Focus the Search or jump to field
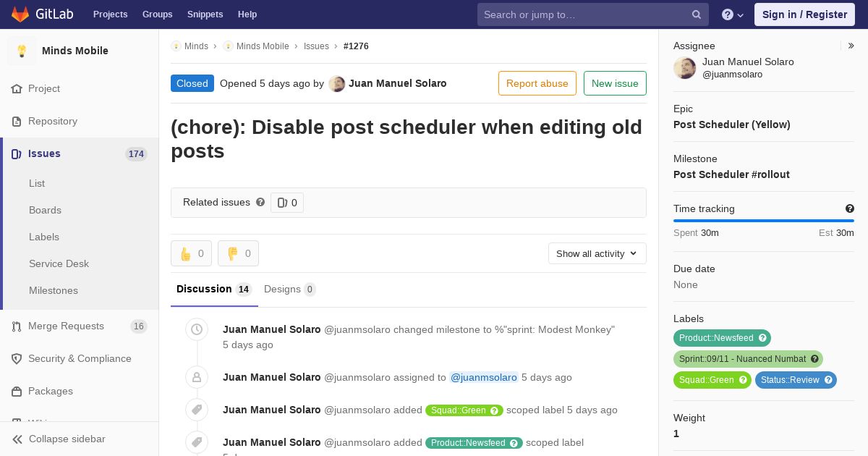This screenshot has width=868, height=456. (x=592, y=14)
